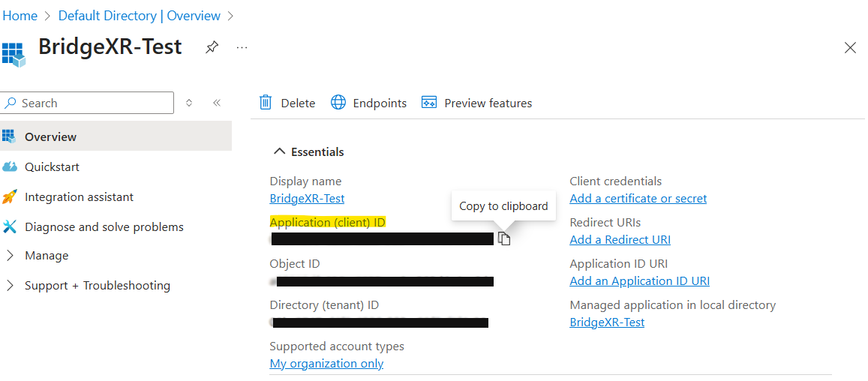Click the up/down sort arrows beside Search
Viewport: 868px width, 381px height.
point(189,103)
